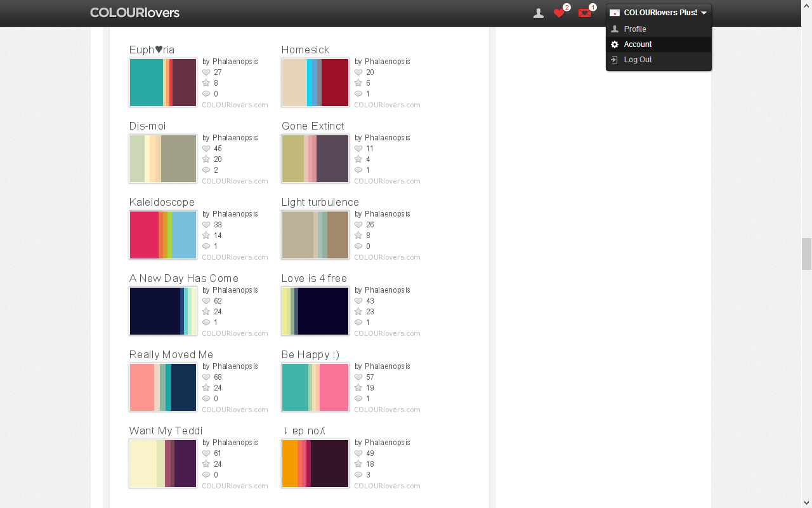Open the Be Happy :) palette title
This screenshot has height=508, width=812.
coord(310,354)
